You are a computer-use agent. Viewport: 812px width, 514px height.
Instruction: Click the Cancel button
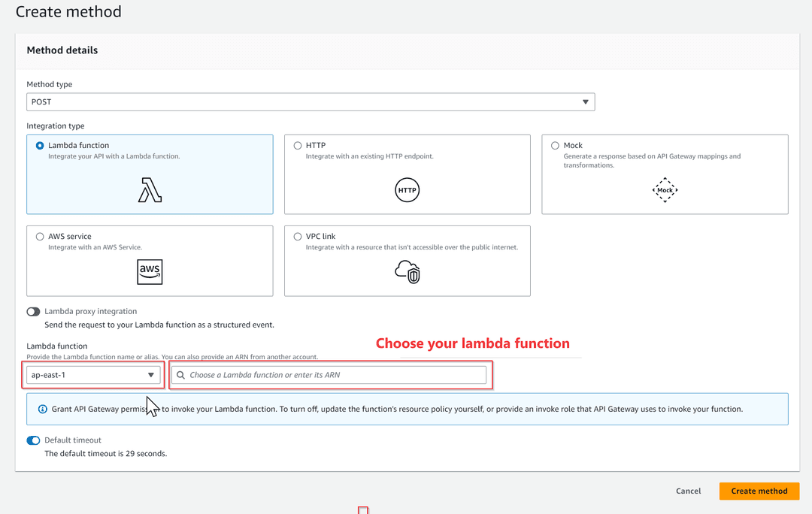point(688,491)
